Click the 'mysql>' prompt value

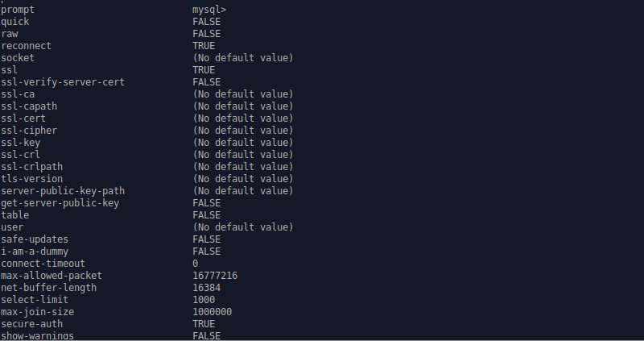(x=209, y=10)
